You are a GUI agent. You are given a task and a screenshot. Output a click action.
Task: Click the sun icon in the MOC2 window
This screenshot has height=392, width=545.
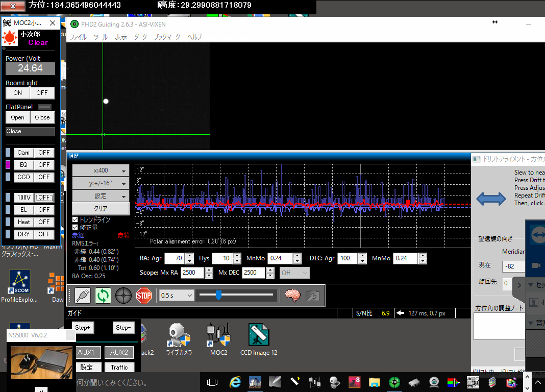point(10,38)
